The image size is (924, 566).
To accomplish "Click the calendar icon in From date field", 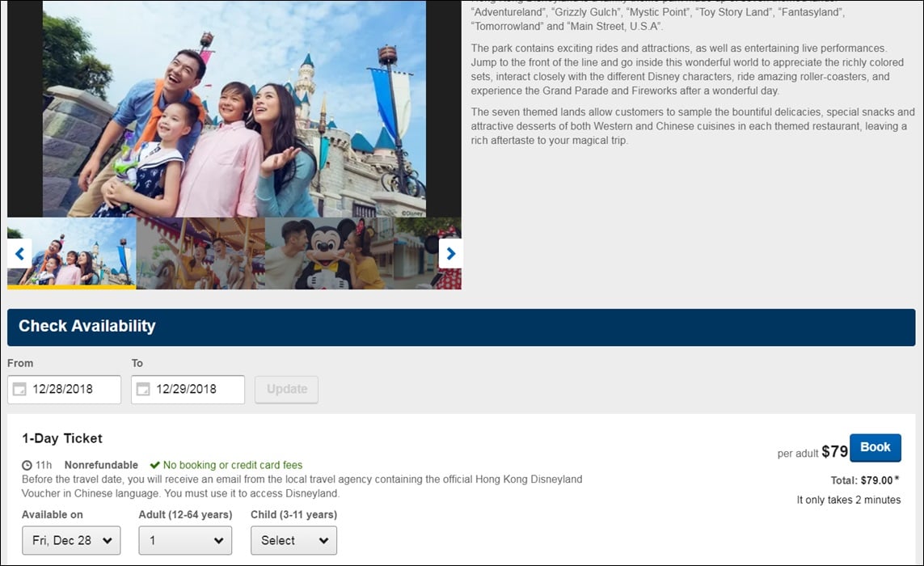I will click(19, 389).
